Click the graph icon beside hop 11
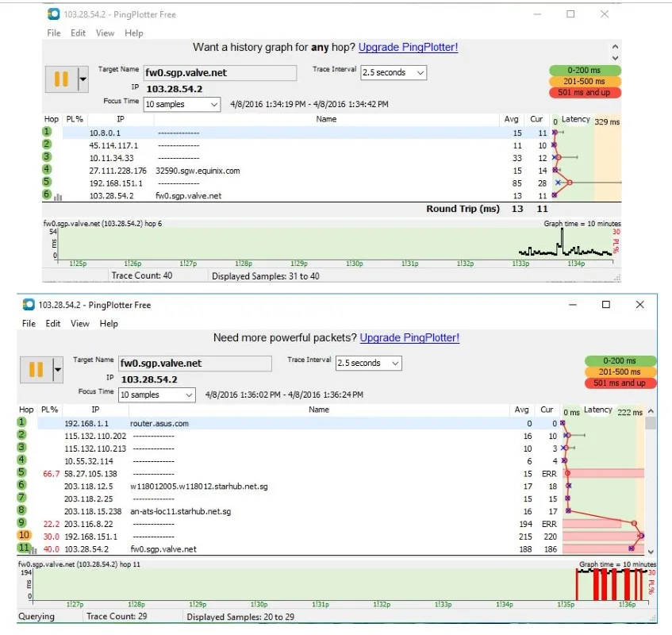This screenshot has width=672, height=635. (34, 550)
